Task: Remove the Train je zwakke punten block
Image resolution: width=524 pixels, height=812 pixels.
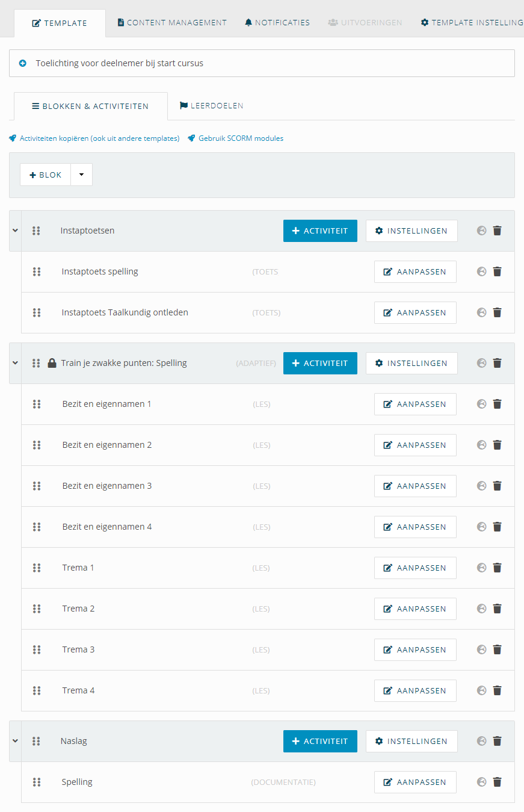Action: point(497,363)
